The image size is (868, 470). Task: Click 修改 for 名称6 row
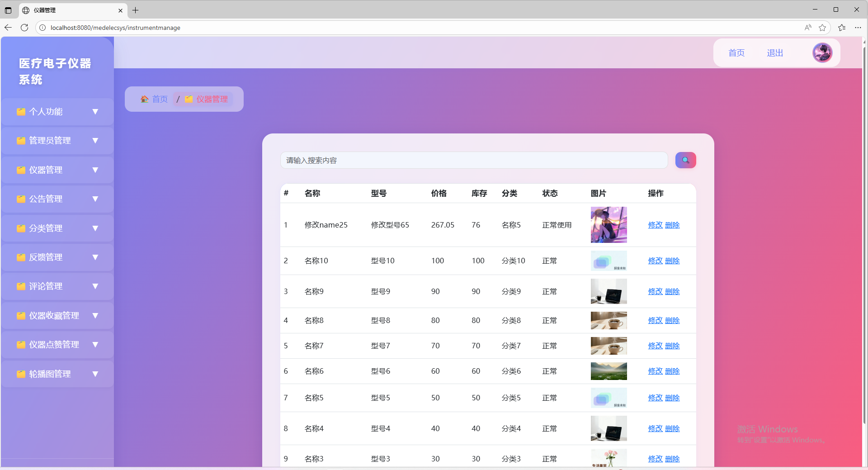tap(655, 371)
